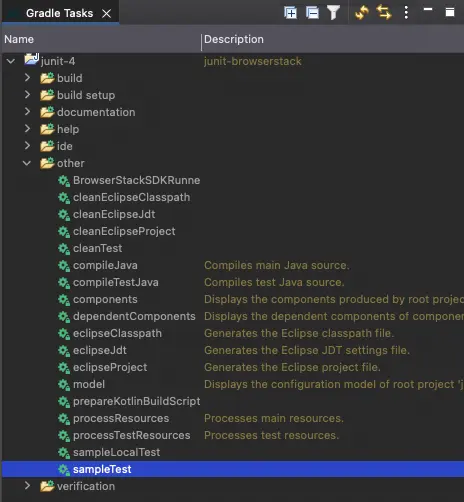Collapse the other task group
This screenshot has height=502, width=464.
pyautogui.click(x=27, y=163)
